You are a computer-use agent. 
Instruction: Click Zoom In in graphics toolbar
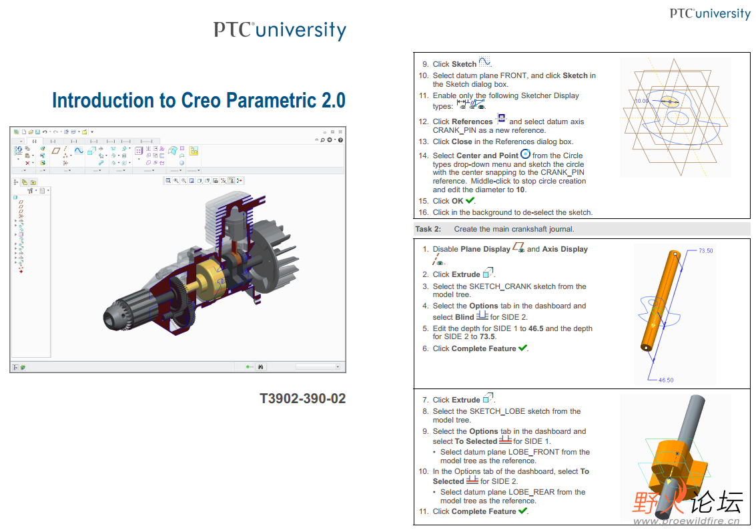point(176,180)
